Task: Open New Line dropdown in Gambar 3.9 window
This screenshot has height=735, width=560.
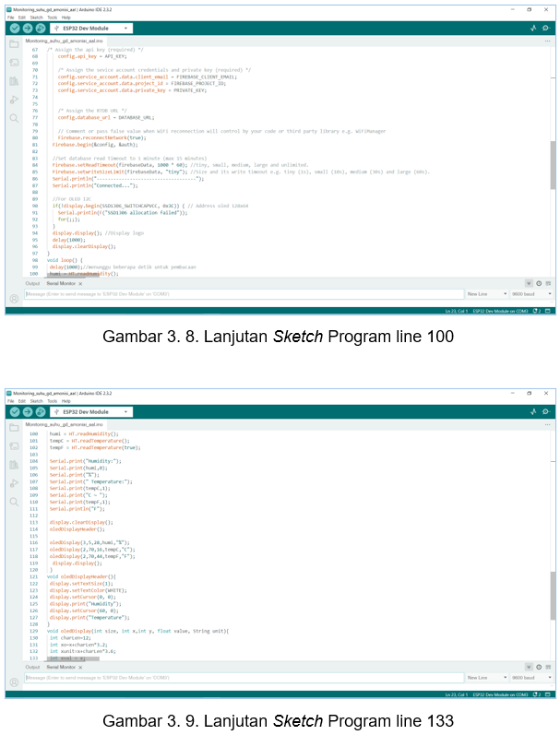Action: [x=487, y=677]
